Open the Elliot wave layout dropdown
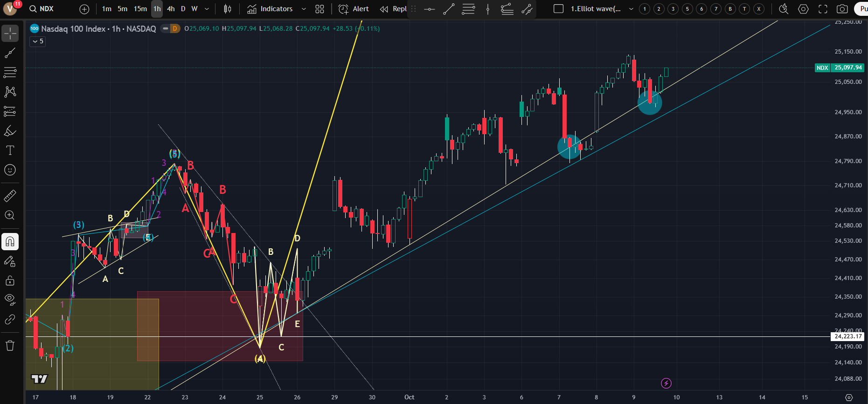Image resolution: width=868 pixels, height=404 pixels. click(631, 9)
